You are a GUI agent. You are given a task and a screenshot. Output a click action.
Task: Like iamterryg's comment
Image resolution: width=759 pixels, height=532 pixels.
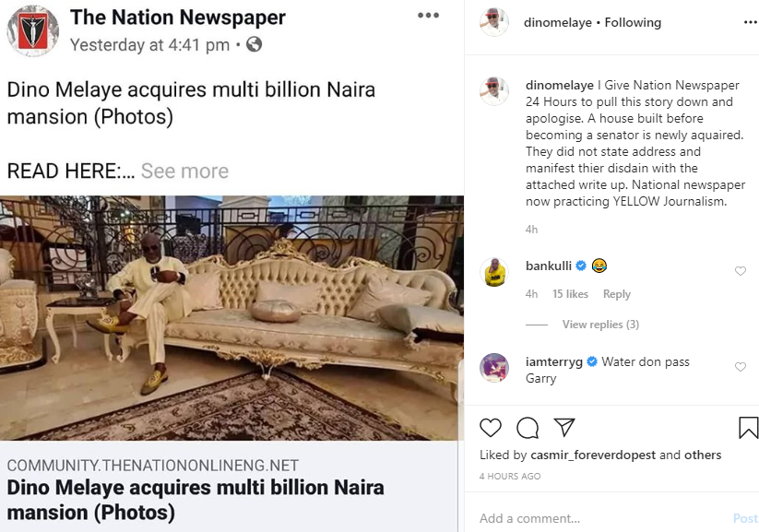740,367
